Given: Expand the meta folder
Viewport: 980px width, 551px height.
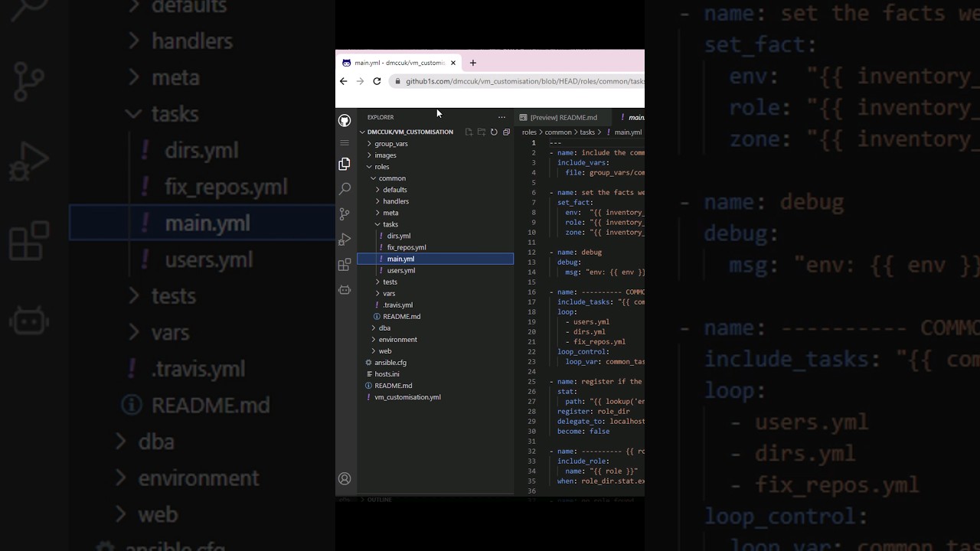Looking at the screenshot, I should (x=390, y=212).
